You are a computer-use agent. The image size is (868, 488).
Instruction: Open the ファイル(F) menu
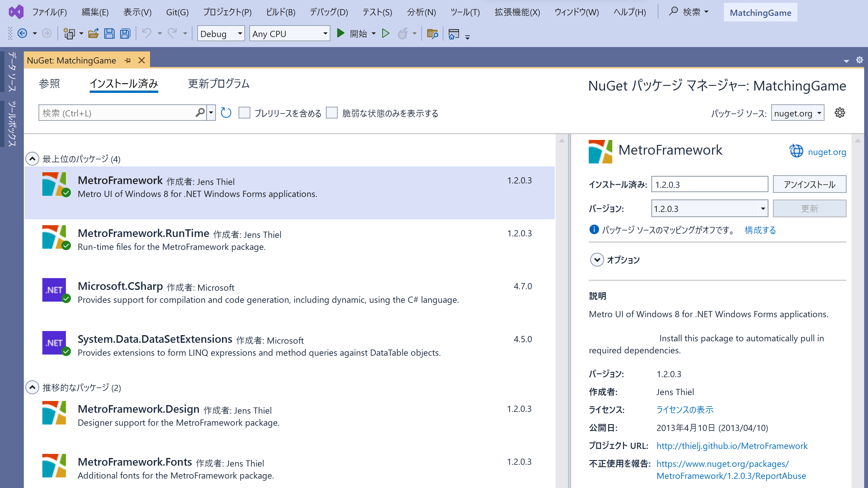49,12
